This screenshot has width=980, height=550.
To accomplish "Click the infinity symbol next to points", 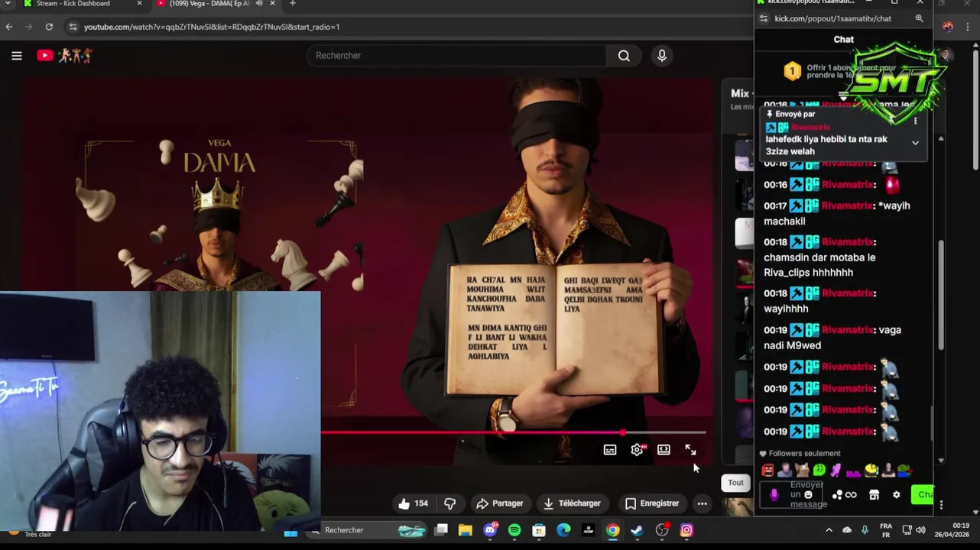I will [851, 495].
